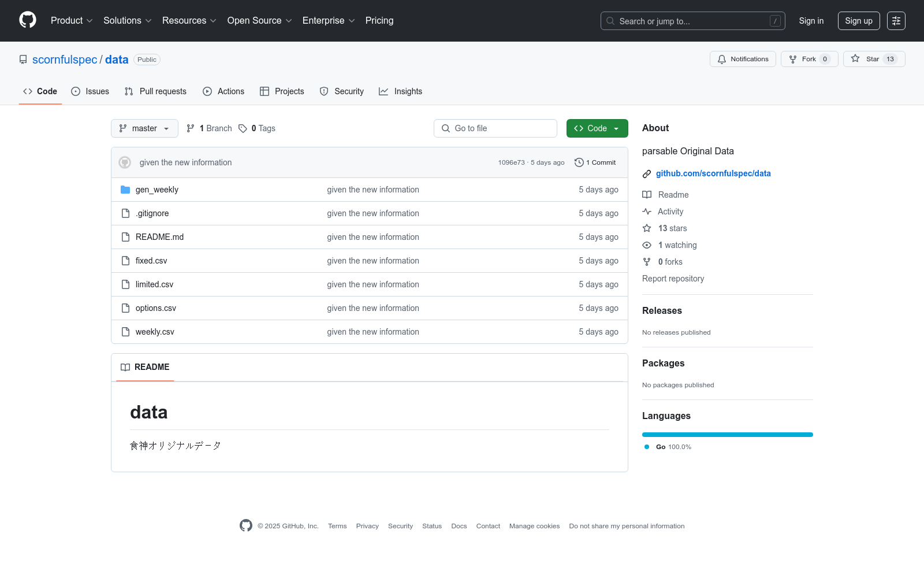Expand the Resources menu

(x=189, y=20)
